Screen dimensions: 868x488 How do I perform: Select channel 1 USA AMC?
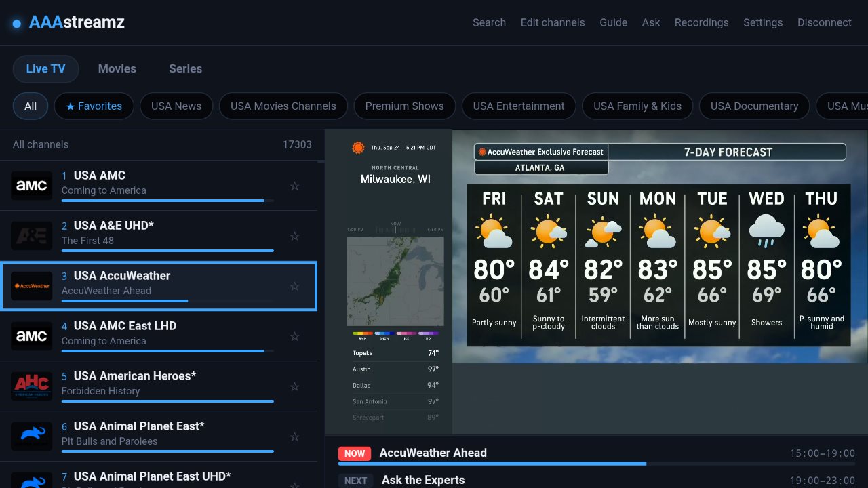coord(159,186)
